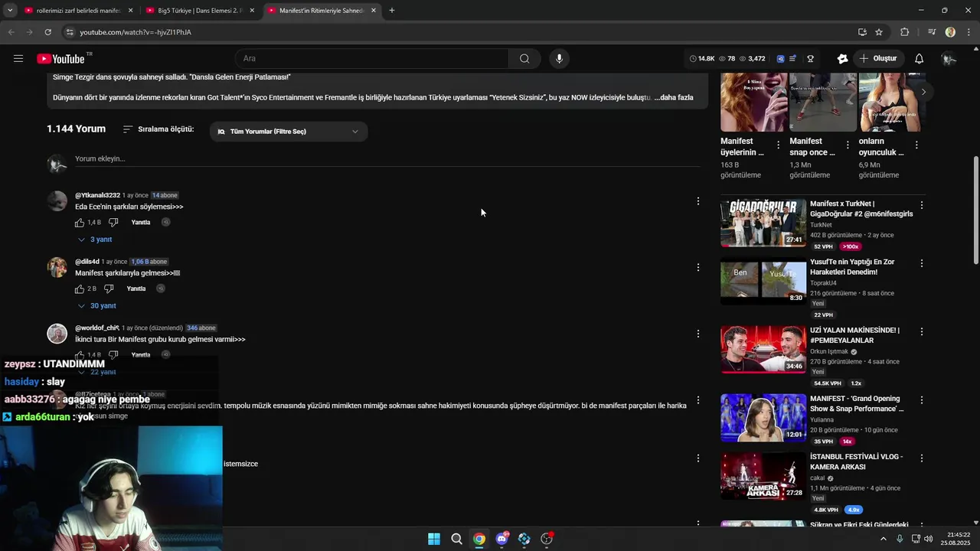Open the account avatar menu
The height and width of the screenshot is (551, 980).
click(x=949, y=59)
